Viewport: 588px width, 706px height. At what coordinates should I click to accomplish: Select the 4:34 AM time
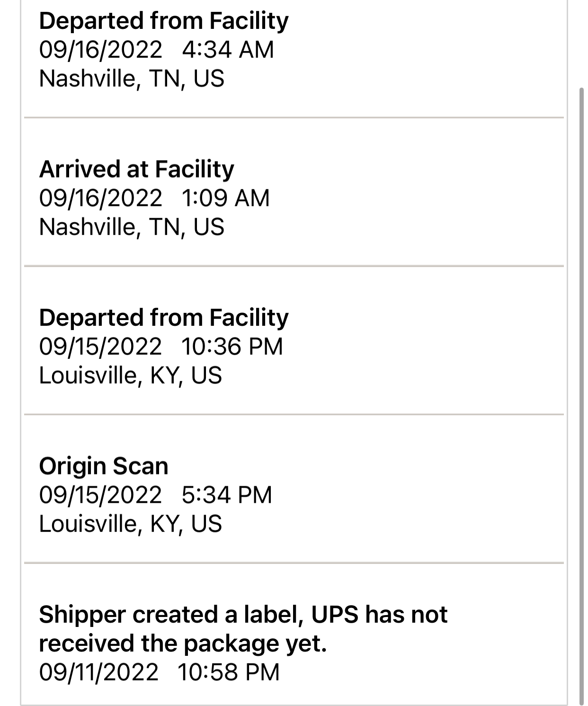[227, 50]
